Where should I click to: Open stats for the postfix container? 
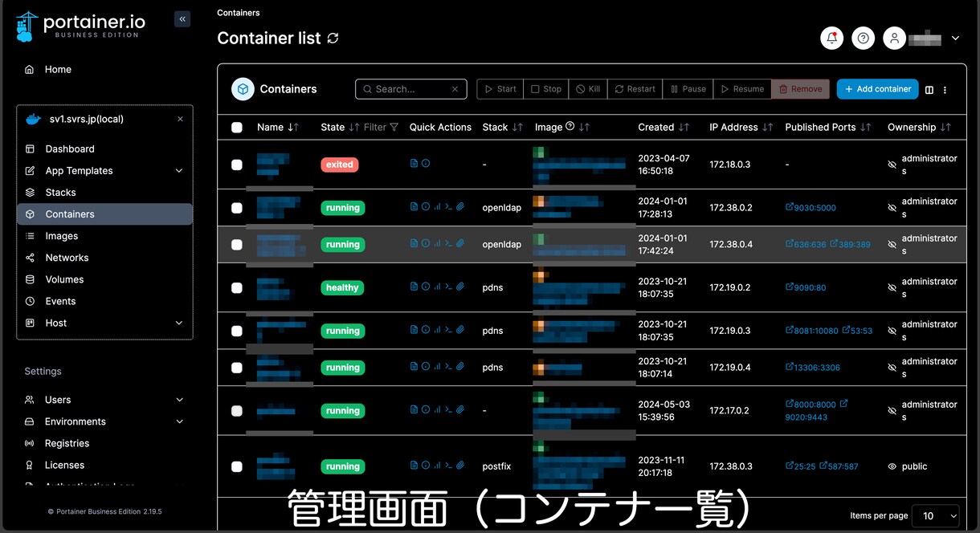[437, 466]
